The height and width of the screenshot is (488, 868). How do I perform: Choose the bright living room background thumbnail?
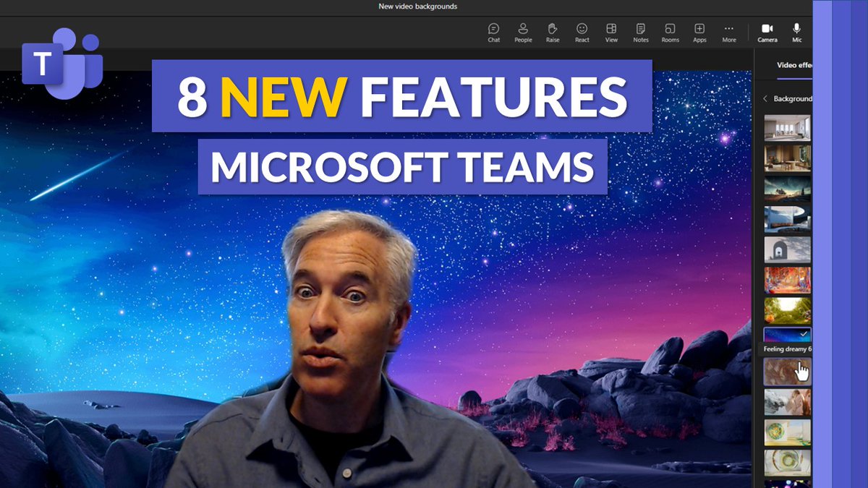pyautogui.click(x=788, y=127)
